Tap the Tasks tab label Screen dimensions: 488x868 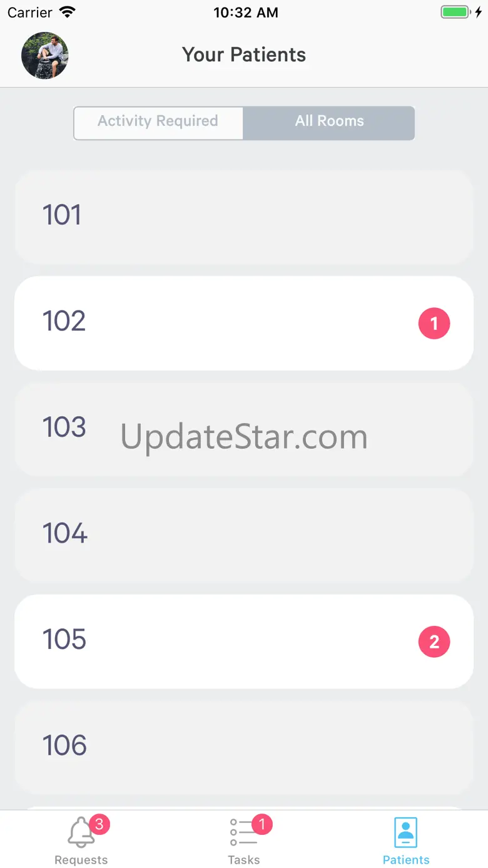click(244, 860)
